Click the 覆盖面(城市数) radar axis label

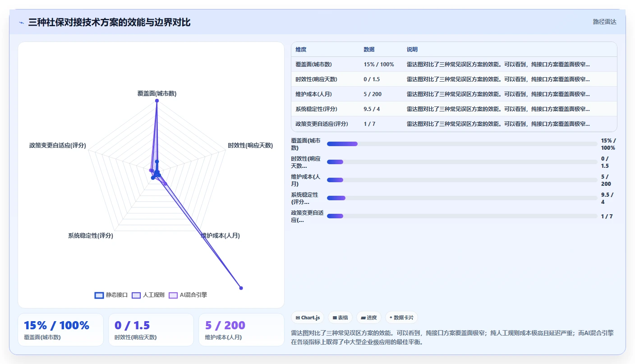[157, 94]
